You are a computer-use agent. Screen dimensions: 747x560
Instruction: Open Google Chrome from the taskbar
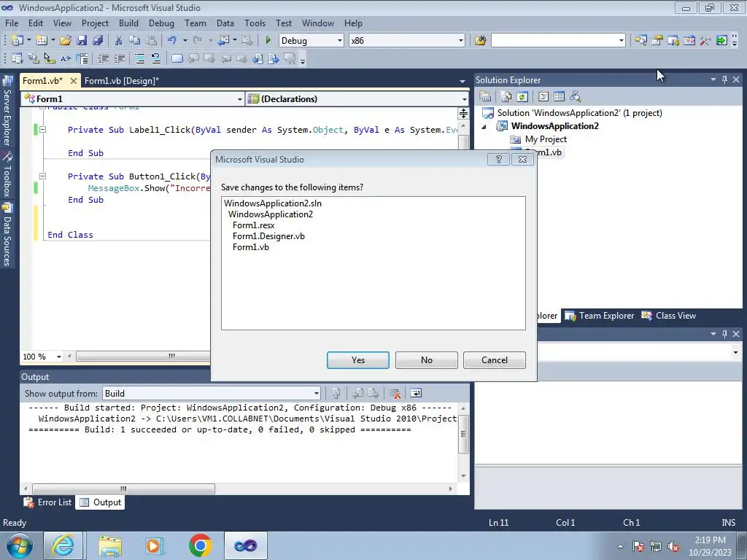(x=200, y=545)
